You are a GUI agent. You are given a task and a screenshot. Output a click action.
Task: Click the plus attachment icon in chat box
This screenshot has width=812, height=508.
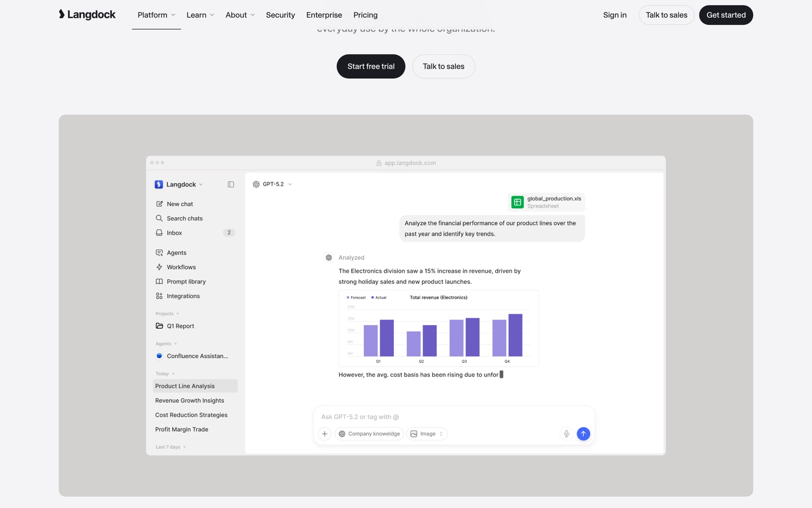tap(325, 434)
